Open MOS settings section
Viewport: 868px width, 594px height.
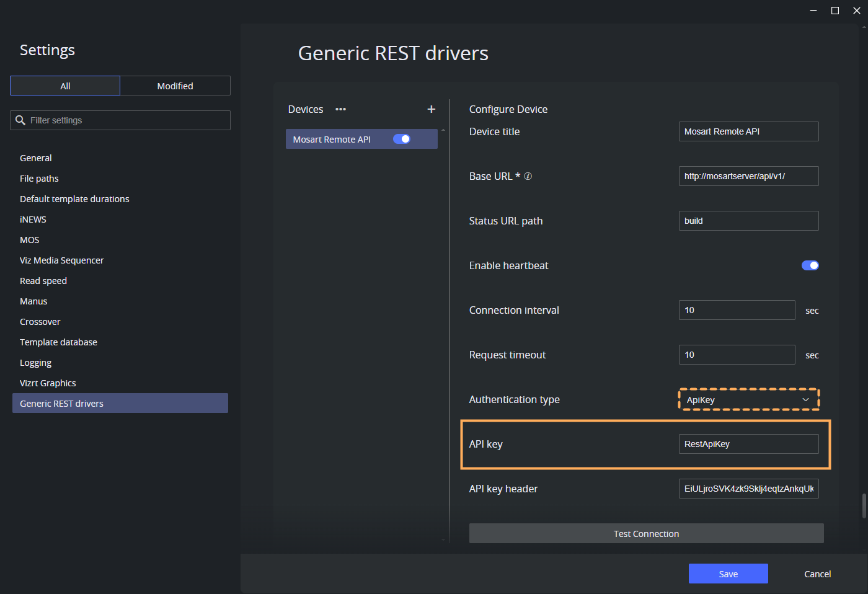point(29,240)
